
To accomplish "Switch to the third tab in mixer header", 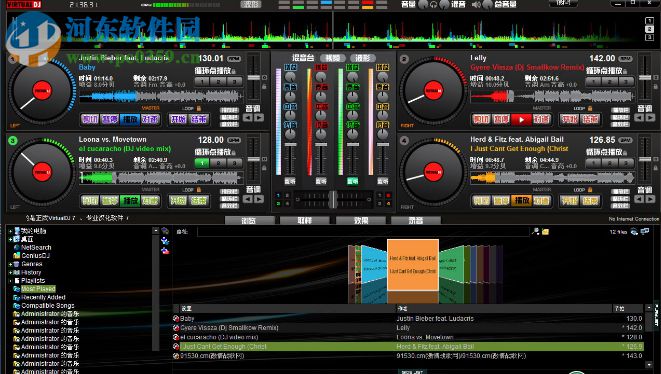I will point(363,58).
